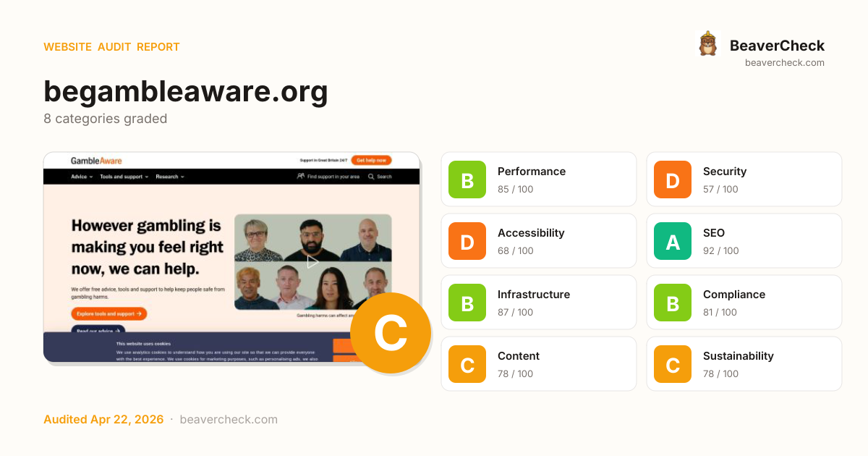Click the Search icon in navigation bar
The image size is (868, 456).
pyautogui.click(x=380, y=177)
